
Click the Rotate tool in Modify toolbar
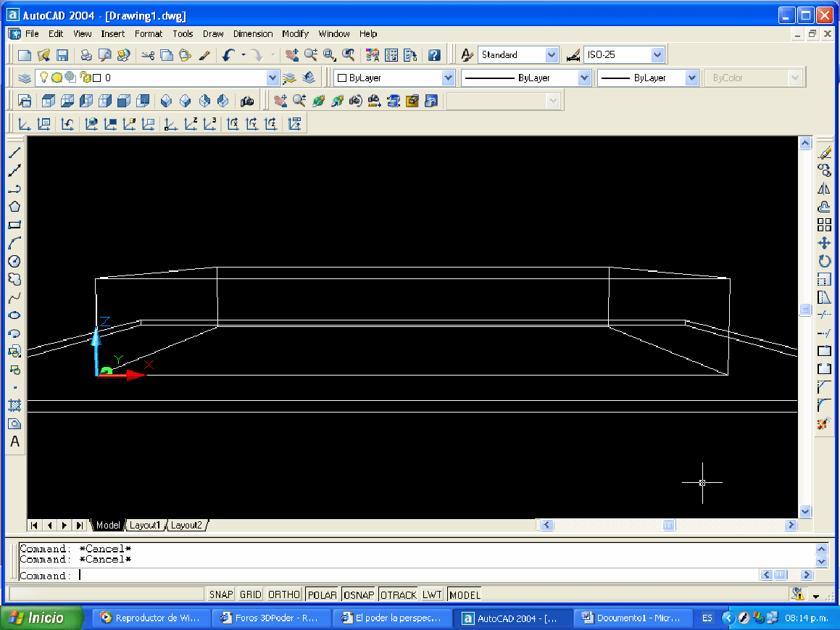[x=825, y=262]
